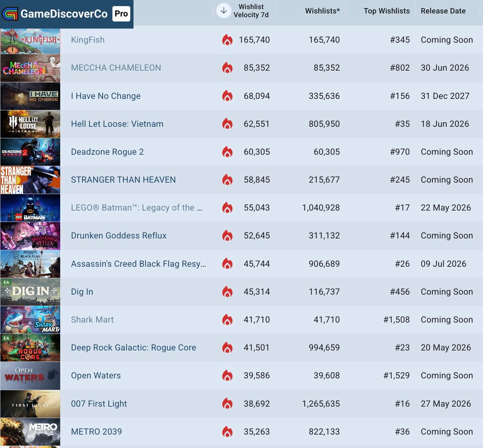
Task: Sort by Wishlists column header
Action: point(322,11)
